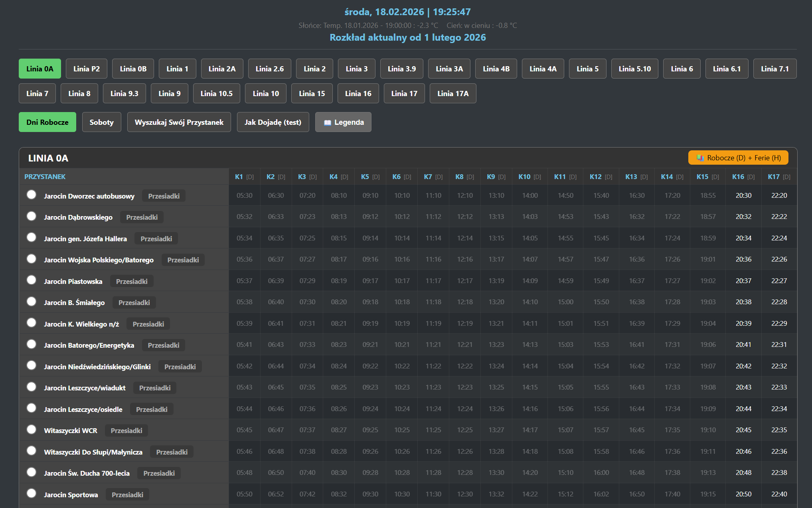
Task: Click the book icon on Legenda button
Action: click(x=327, y=122)
